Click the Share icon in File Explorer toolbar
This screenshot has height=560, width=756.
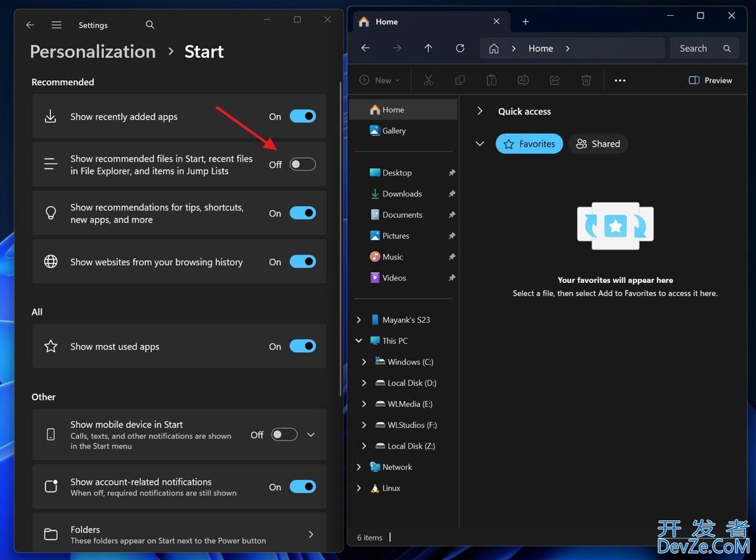554,80
